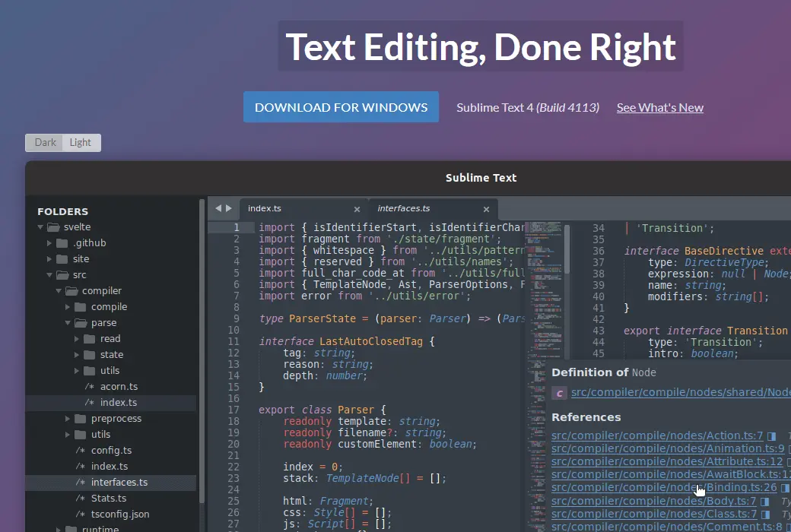Open Action.ts:7 reference in side-by-side icon

tap(771, 436)
